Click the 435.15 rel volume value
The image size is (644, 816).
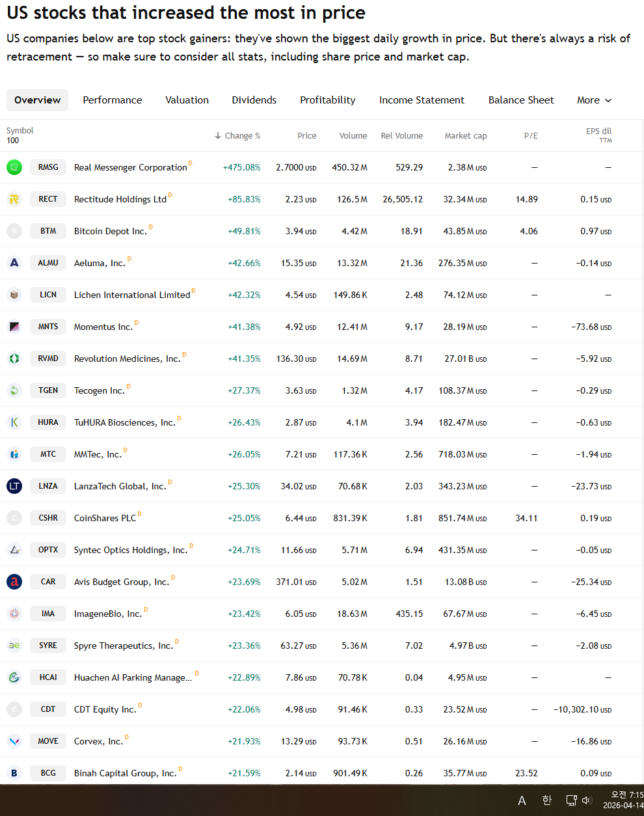pyautogui.click(x=409, y=614)
